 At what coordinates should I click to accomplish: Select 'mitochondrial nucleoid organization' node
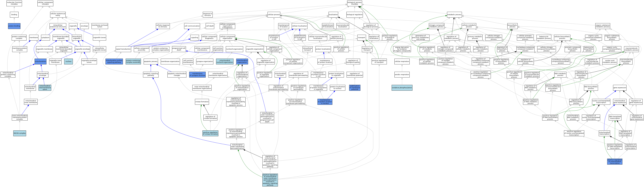point(225,61)
